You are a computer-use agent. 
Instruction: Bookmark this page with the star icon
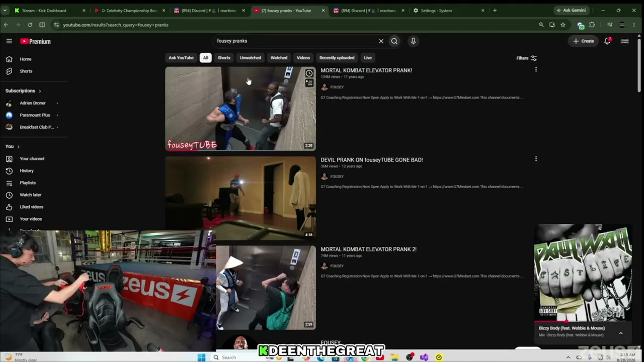tap(563, 25)
